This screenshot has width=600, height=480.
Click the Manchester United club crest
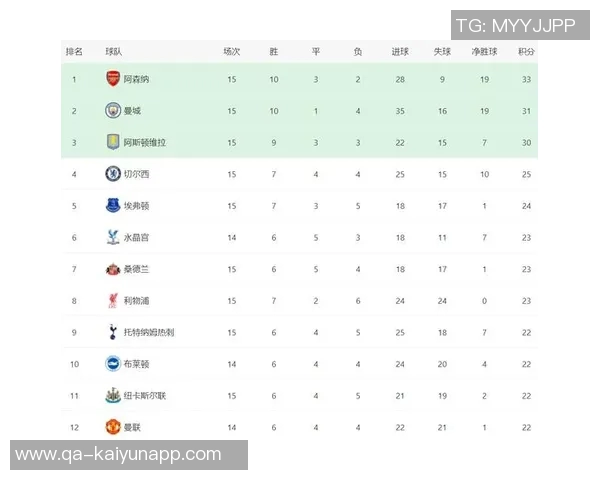[113, 427]
